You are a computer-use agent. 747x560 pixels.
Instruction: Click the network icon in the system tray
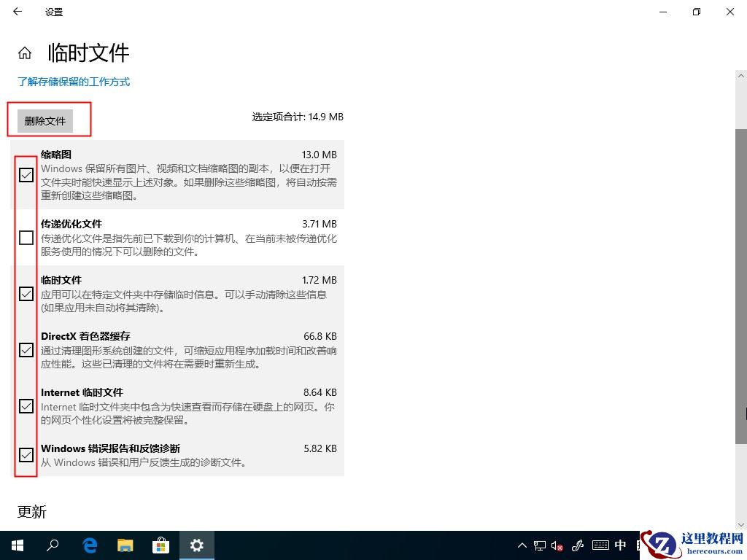click(x=540, y=545)
